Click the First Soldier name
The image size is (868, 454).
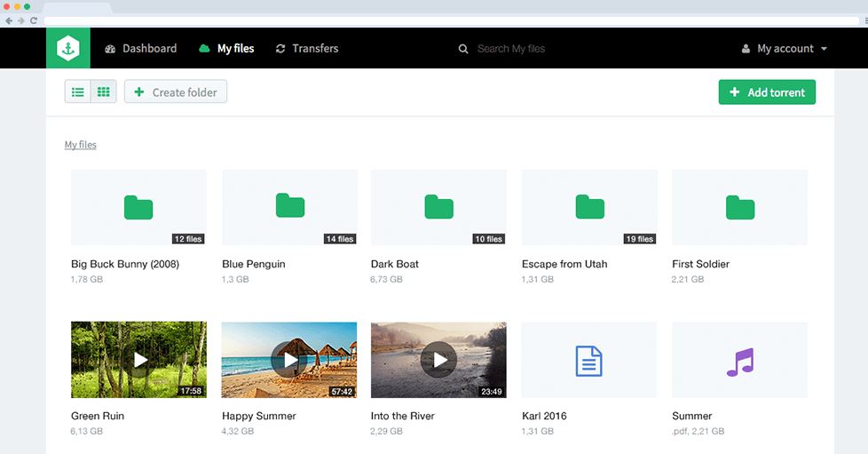click(701, 265)
